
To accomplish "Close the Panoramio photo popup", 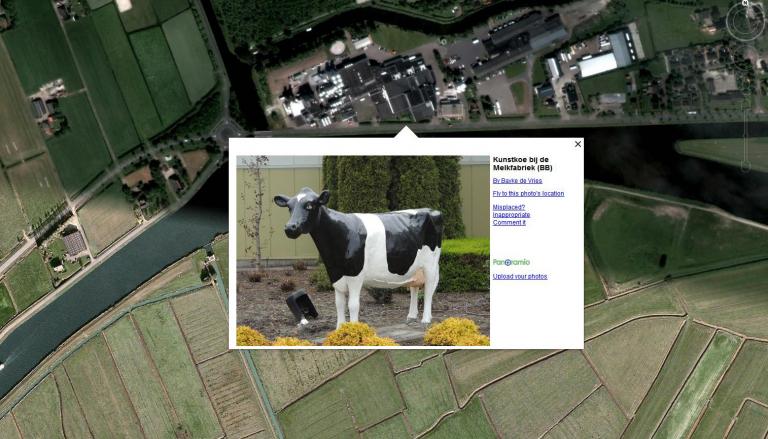I will coord(578,144).
